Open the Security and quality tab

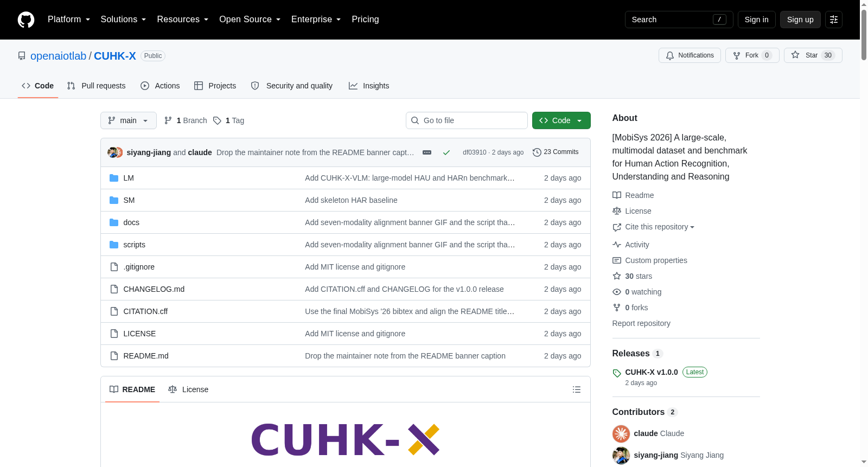[x=292, y=86]
